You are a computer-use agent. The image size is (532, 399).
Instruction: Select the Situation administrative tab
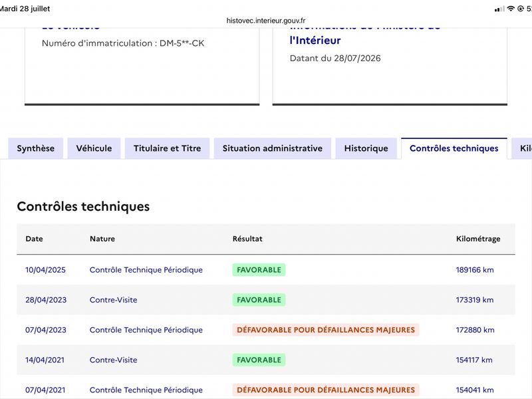point(273,148)
